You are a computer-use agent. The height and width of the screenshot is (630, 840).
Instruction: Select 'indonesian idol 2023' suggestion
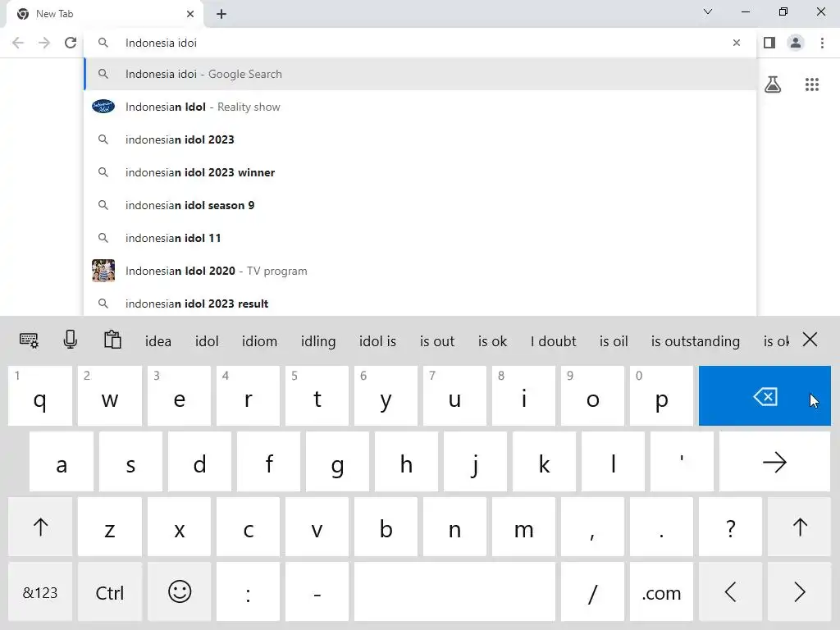click(x=421, y=139)
